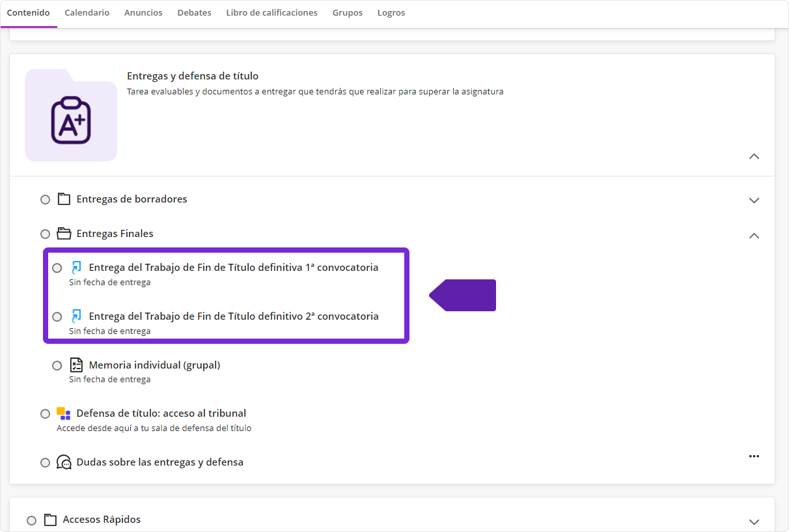The height and width of the screenshot is (532, 789).
Task: Mark the 1ª convocatoria entrega progress circle
Action: coord(57,268)
